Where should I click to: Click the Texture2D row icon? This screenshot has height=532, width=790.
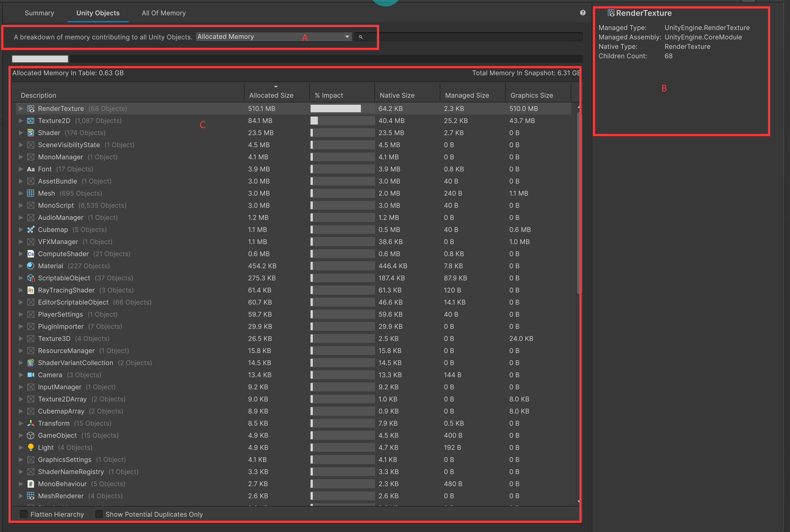click(30, 121)
